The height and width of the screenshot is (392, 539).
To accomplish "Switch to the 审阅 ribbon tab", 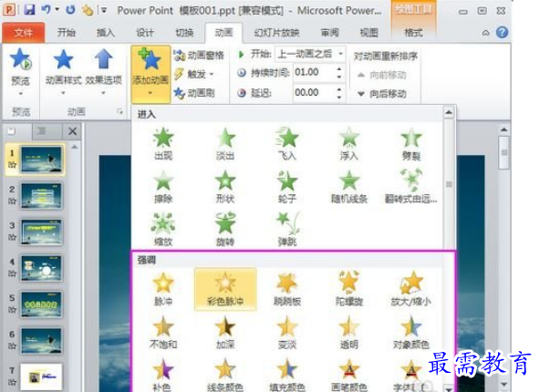I will (x=329, y=33).
